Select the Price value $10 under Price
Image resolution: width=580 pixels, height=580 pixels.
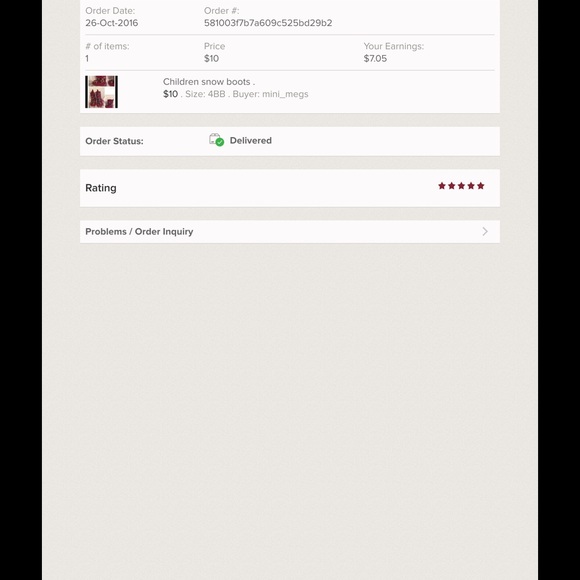coord(211,58)
